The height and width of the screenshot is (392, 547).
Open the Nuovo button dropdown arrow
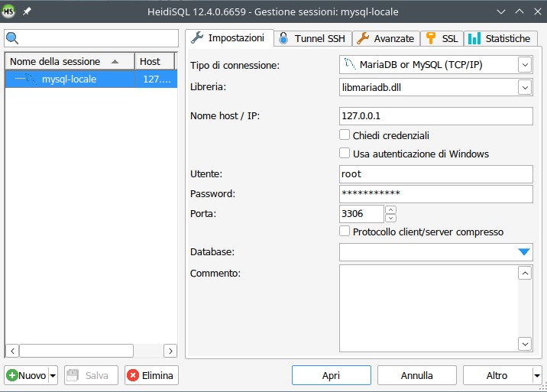click(x=53, y=376)
